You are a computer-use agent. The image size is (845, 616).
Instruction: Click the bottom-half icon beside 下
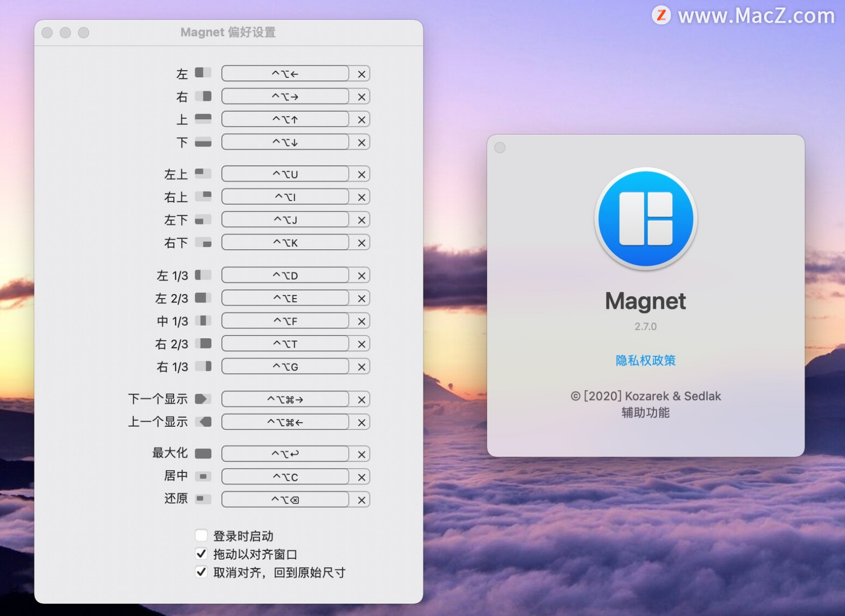(x=203, y=142)
